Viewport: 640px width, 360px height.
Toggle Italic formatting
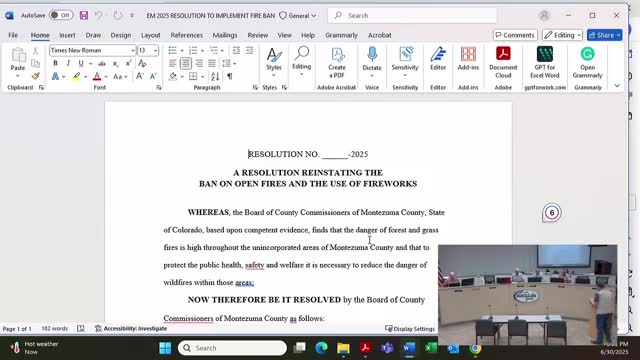pyautogui.click(x=68, y=63)
